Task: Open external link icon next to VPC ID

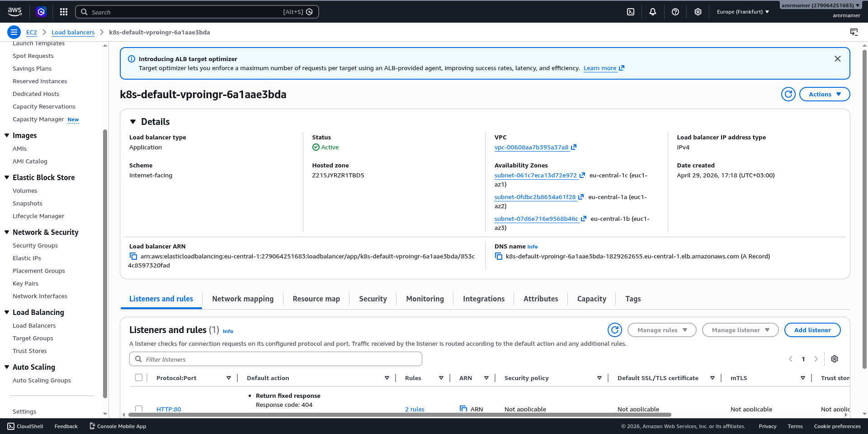Action: (x=574, y=147)
